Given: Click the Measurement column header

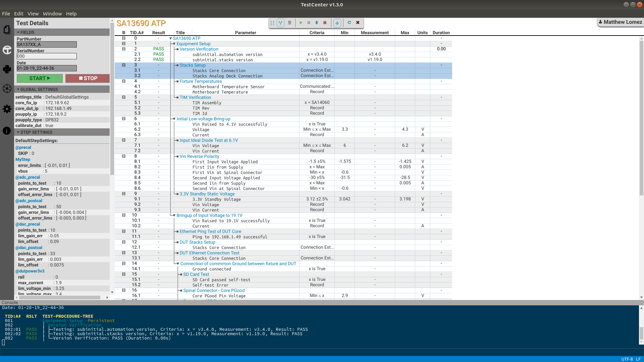Looking at the screenshot, I should (x=375, y=33).
